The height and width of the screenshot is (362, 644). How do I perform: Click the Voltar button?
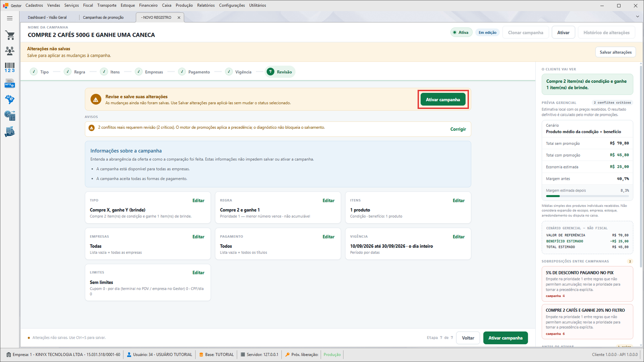point(468,338)
